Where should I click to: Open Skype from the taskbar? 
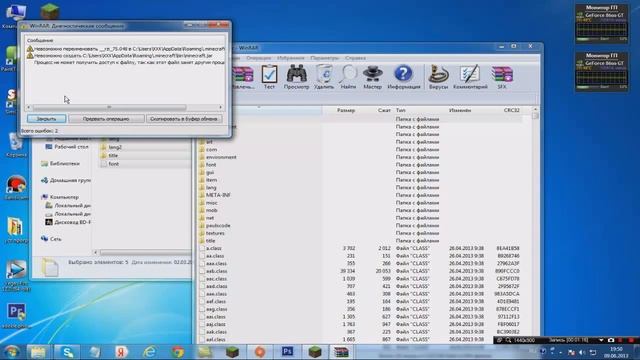67,352
